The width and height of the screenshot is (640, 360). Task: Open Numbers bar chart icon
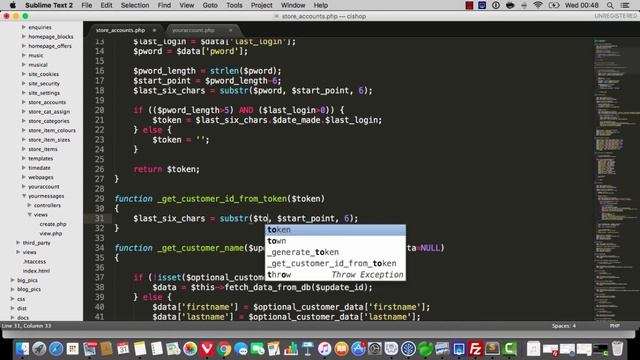(x=291, y=349)
